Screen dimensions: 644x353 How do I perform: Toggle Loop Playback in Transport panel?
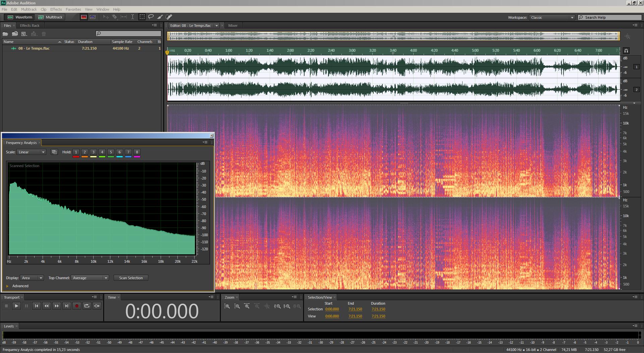point(87,306)
